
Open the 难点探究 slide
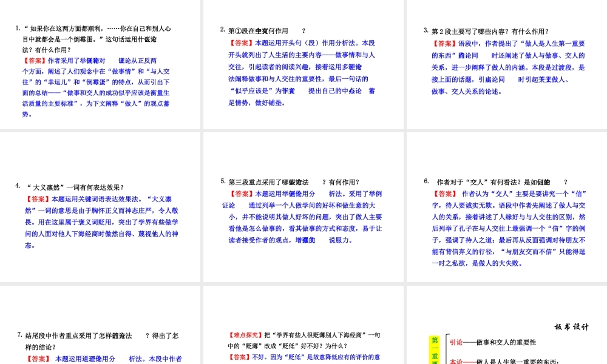303,325
